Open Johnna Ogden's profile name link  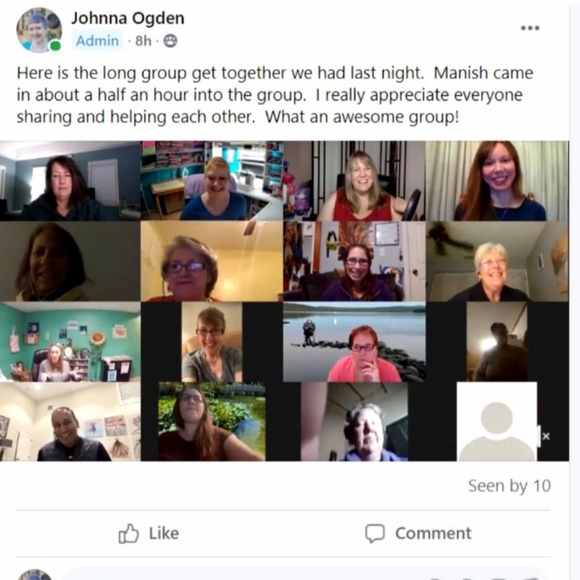coord(128,18)
